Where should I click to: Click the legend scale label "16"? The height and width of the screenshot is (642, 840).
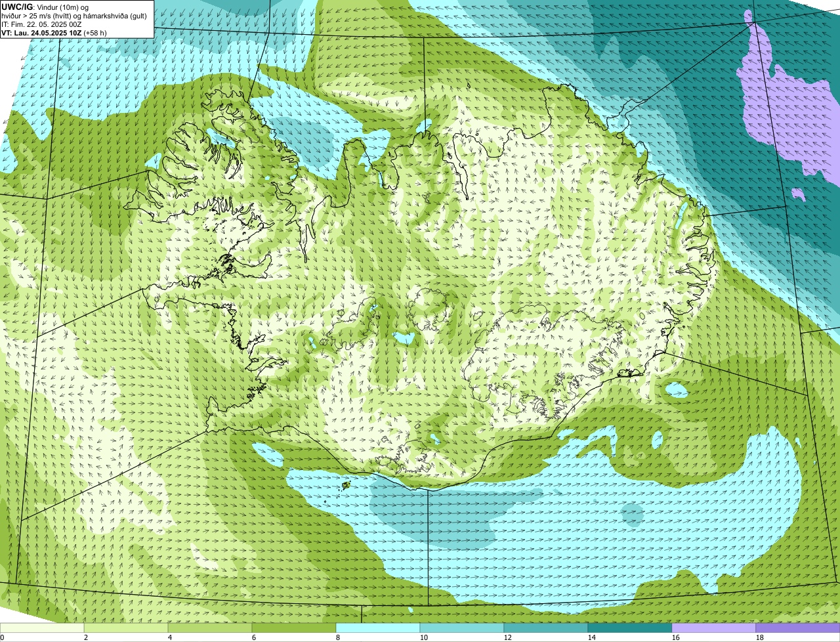point(676,637)
